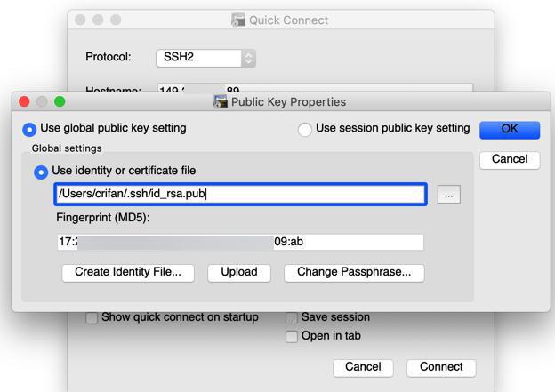The height and width of the screenshot is (392, 555).
Task: Browse for identity file with ellipsis button
Action: point(449,195)
